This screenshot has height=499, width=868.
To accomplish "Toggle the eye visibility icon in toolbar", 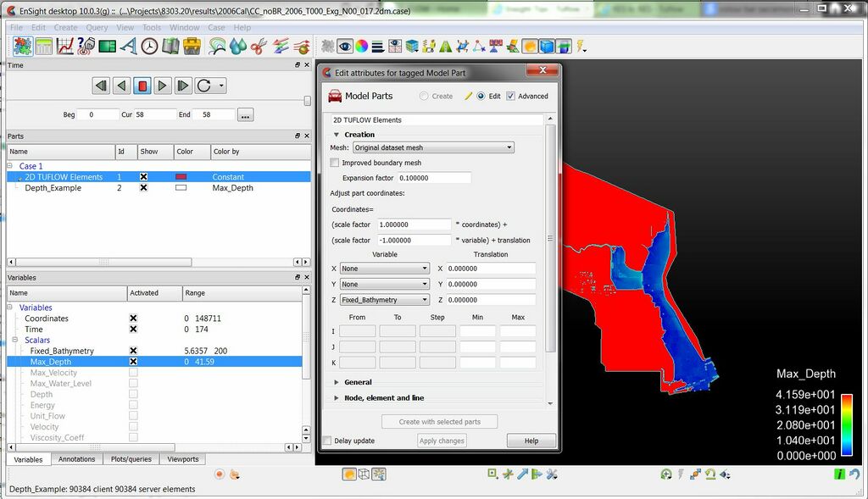I will point(345,46).
